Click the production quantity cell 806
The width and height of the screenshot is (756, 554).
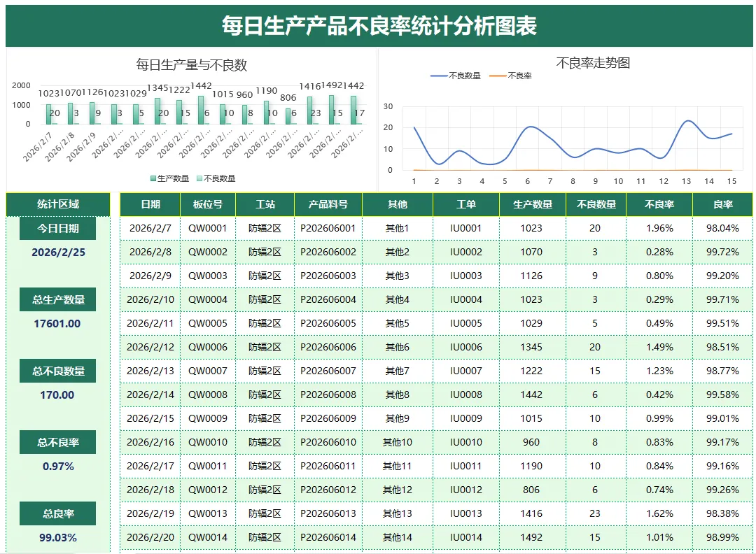point(531,490)
